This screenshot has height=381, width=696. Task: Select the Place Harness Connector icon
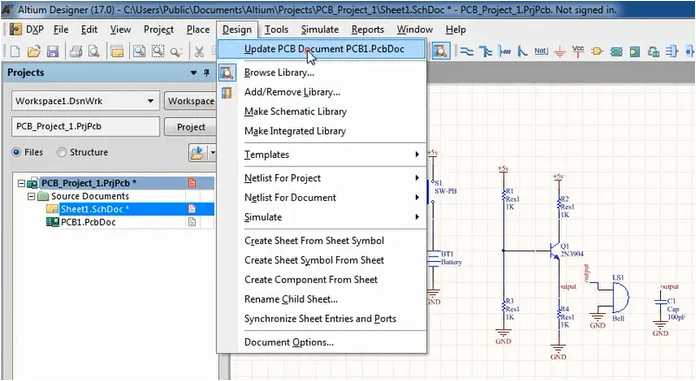pos(672,52)
